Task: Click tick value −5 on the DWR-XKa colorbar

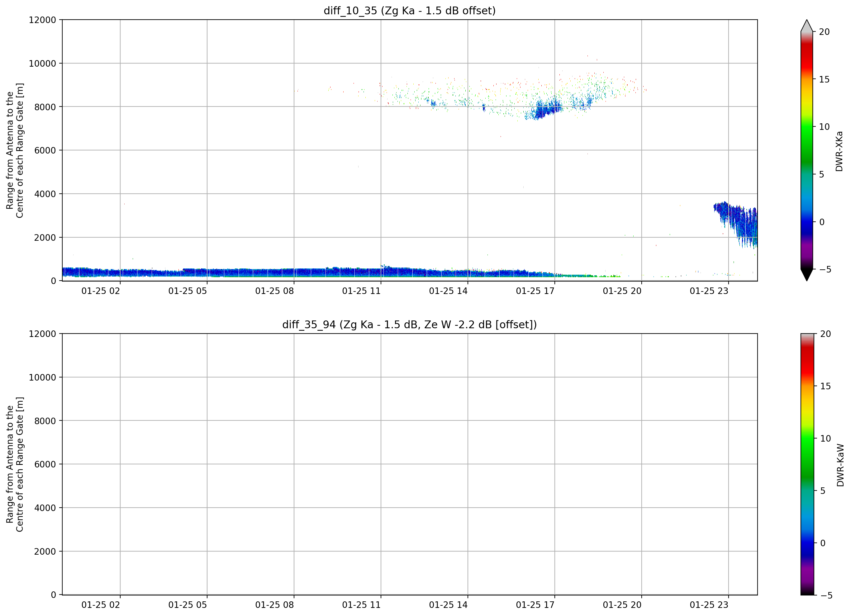Action: click(825, 270)
